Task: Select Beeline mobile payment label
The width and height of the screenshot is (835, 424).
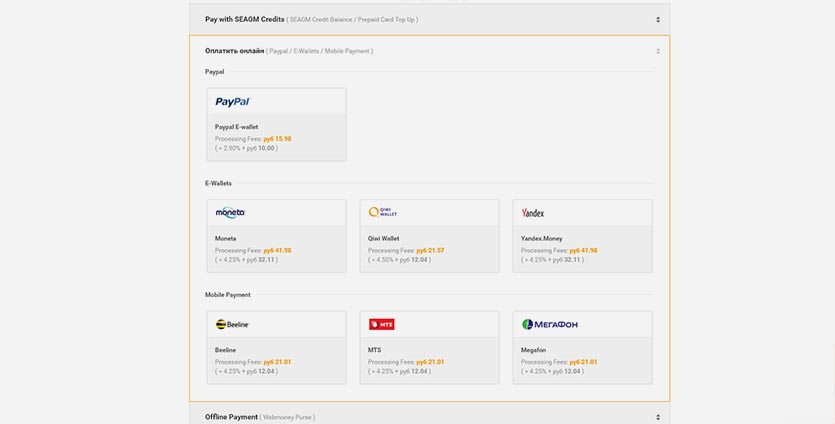Action: (227, 350)
